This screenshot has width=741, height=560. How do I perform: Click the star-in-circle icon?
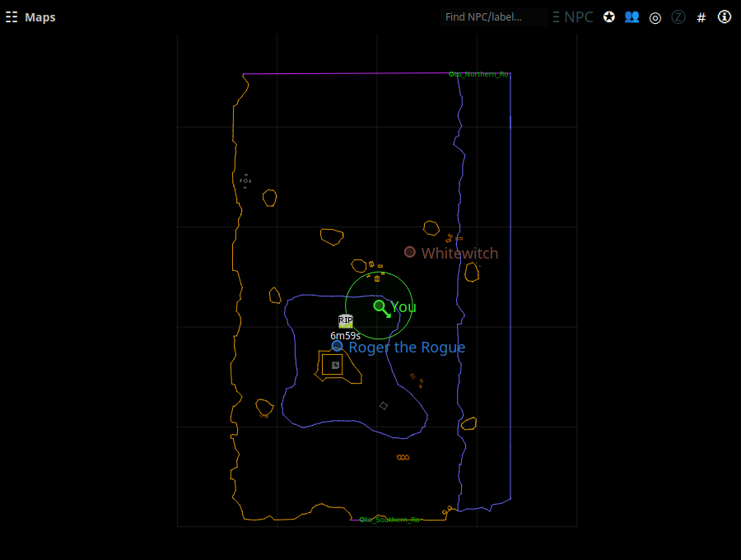click(x=609, y=17)
